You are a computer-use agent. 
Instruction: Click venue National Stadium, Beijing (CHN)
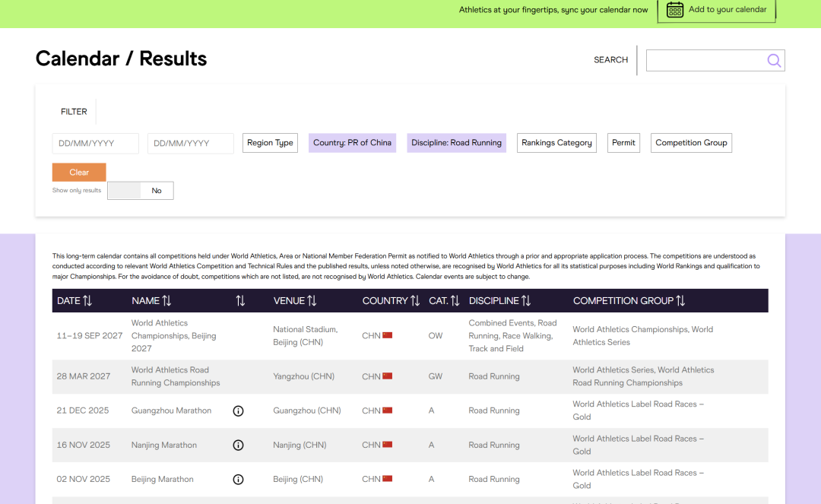click(x=306, y=336)
